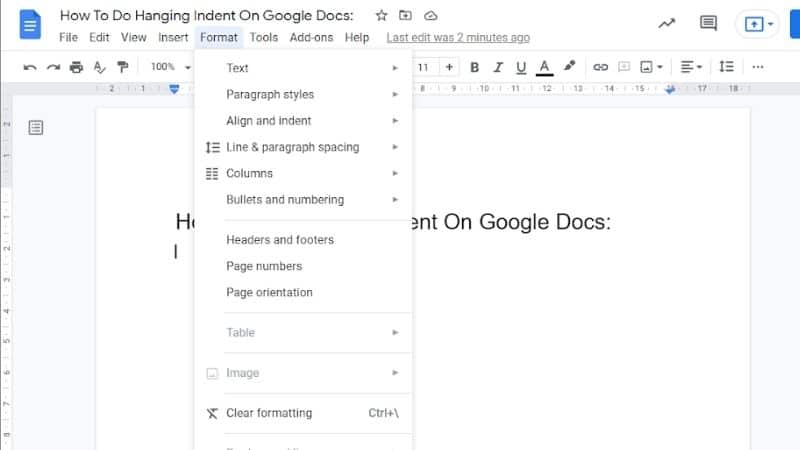Run spelling and grammar check

coord(99,67)
